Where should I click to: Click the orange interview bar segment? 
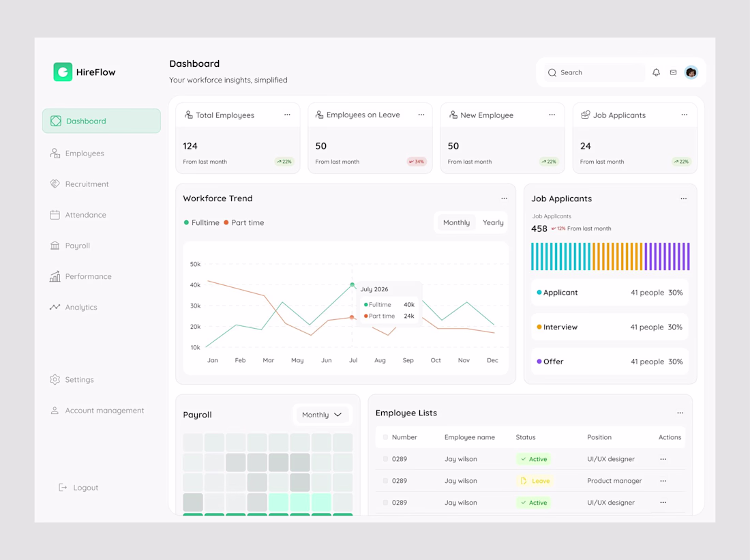tap(618, 256)
